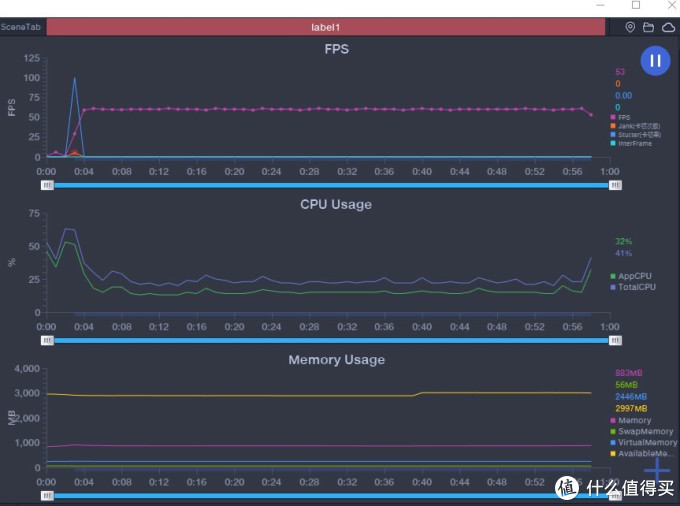Maximize the application window

636,6
